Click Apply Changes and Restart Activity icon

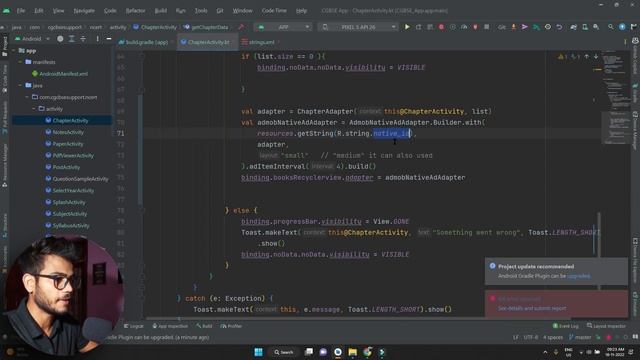pyautogui.click(x=418, y=27)
